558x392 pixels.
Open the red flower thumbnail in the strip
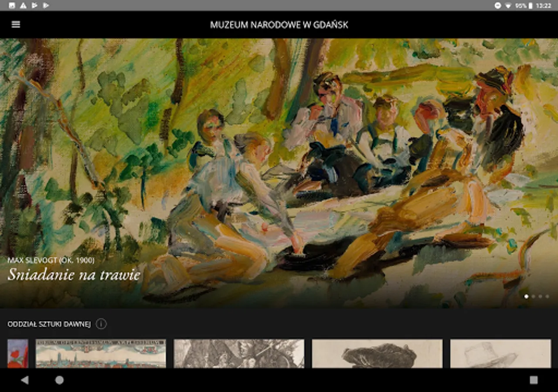pyautogui.click(x=18, y=354)
